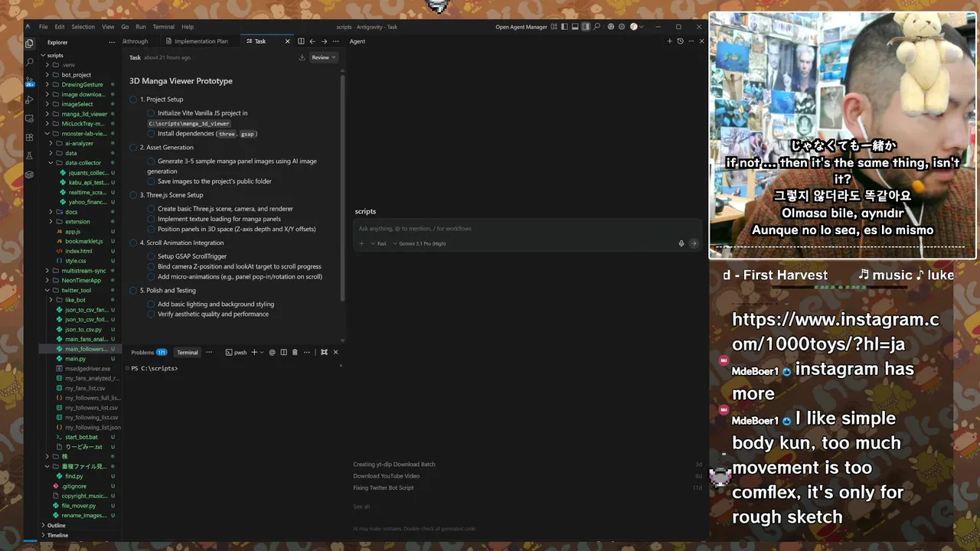Start a new Agent conversation with plus icon
This screenshot has height=551, width=980.
[669, 41]
